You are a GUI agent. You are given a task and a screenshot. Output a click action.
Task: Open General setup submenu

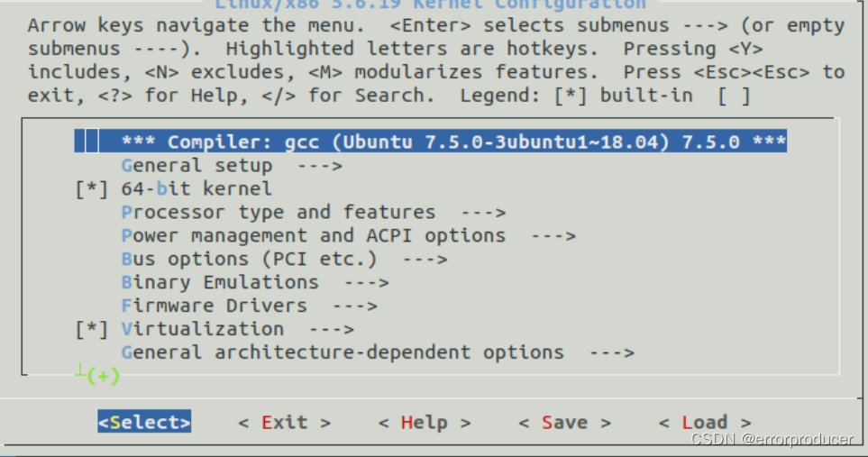coord(232,166)
